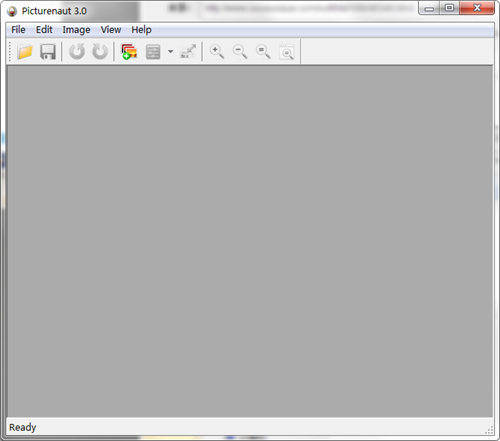Viewport: 500px width, 441px height.
Task: Click the Generate HDR stacked images icon
Action: pyautogui.click(x=129, y=52)
